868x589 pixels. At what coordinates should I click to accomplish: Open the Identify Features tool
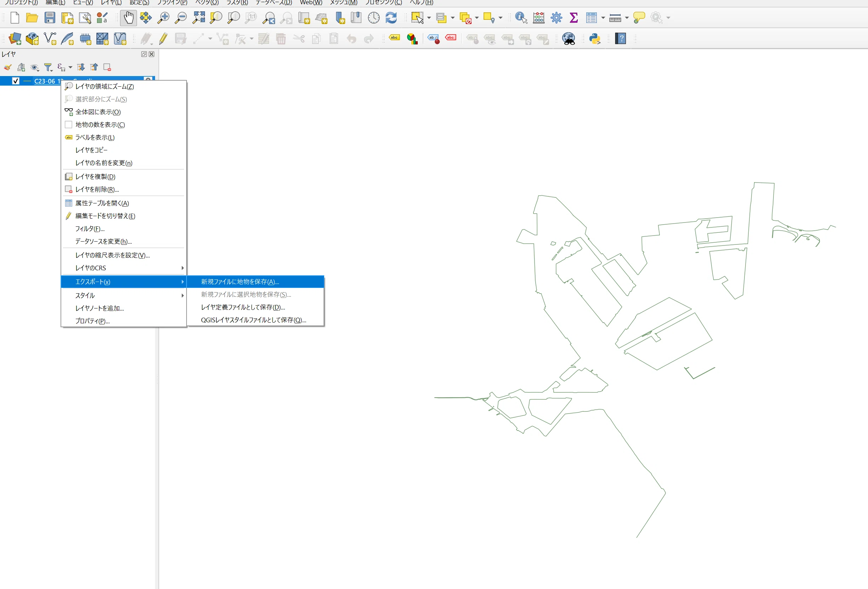pos(521,18)
